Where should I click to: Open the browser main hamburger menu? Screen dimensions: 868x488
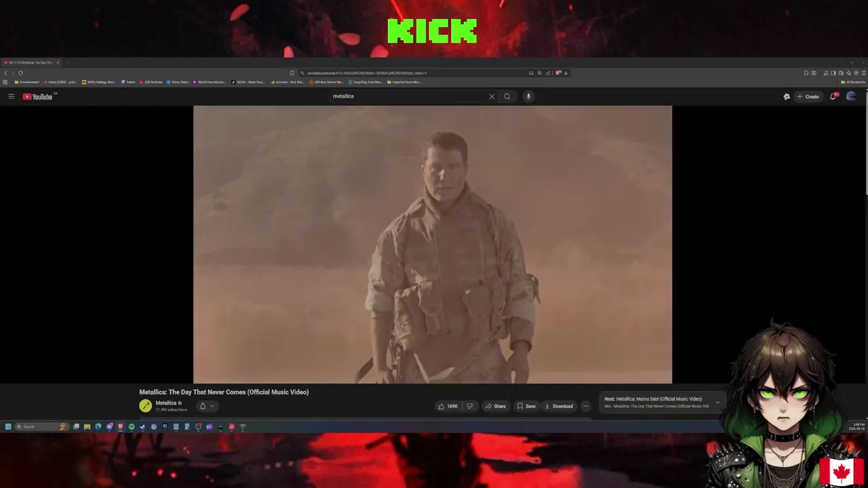point(864,73)
